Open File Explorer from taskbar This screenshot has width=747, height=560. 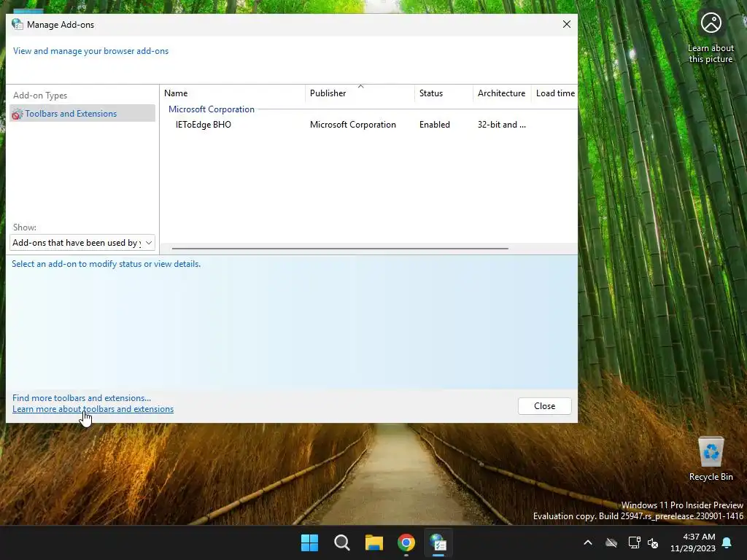click(x=374, y=542)
